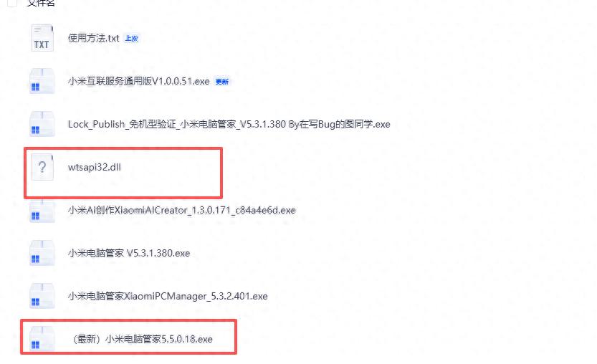597x364 pixels.
Task: Open 小米Ai创作XiaomiAICreator_1.3.0.171 file name
Action: pos(181,210)
